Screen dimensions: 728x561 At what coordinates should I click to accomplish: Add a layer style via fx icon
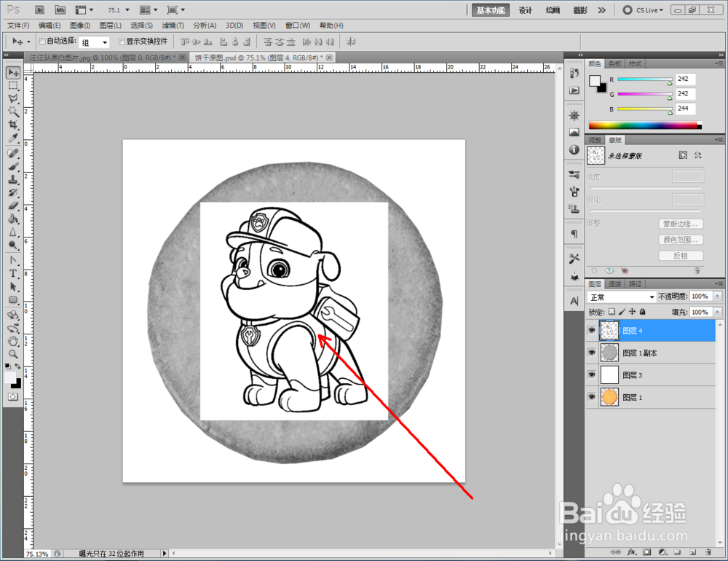(631, 552)
